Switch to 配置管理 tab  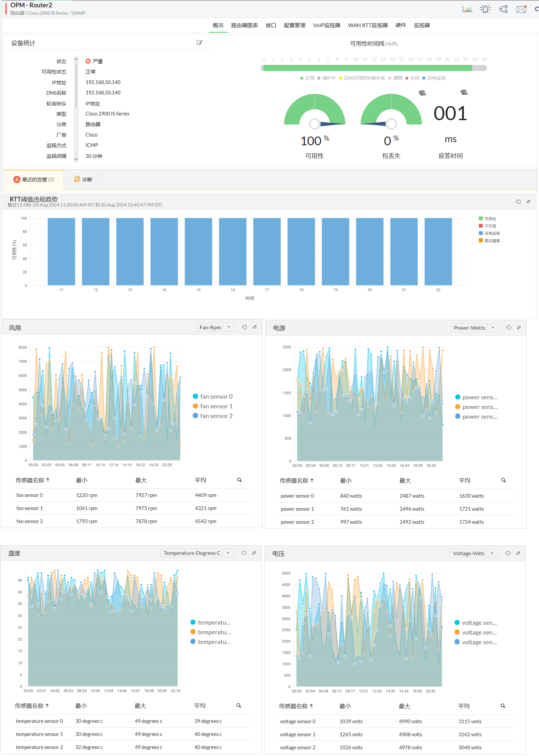click(x=295, y=25)
